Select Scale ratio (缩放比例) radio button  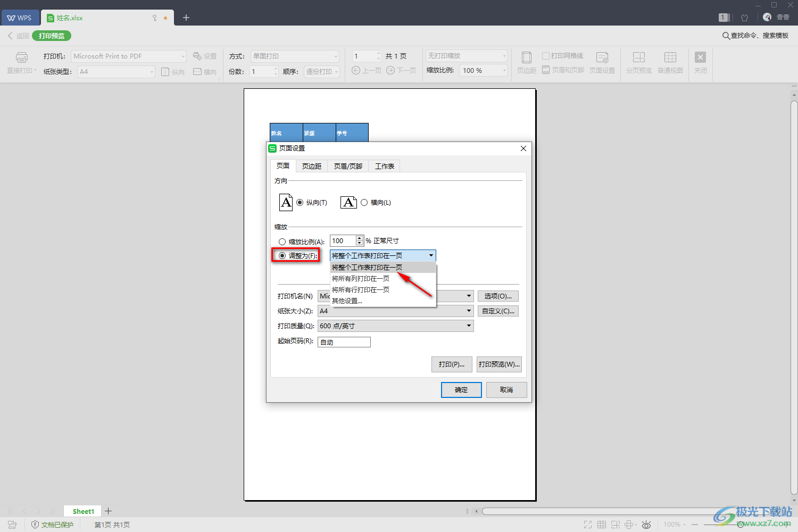[282, 242]
